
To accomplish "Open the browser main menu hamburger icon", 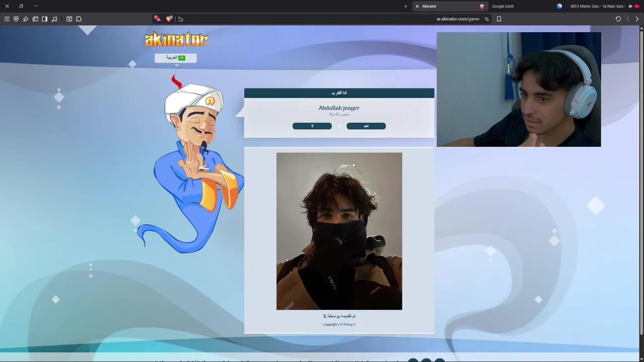I will tap(7, 19).
